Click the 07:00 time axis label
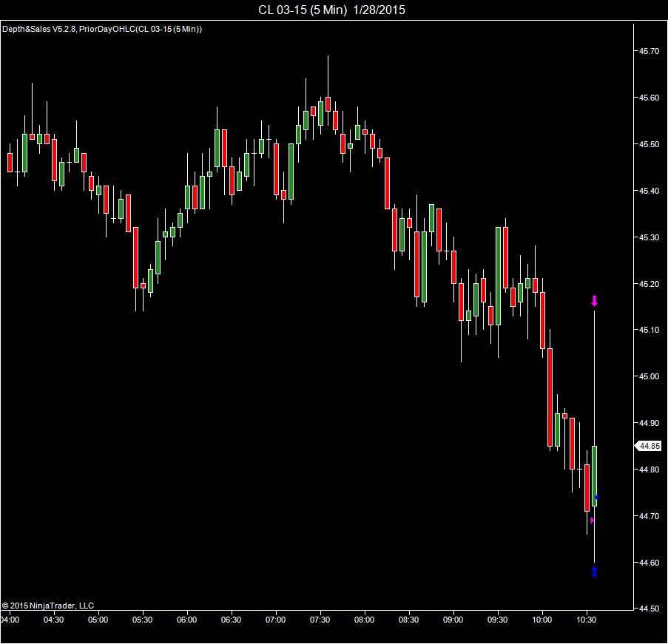The height and width of the screenshot is (644, 668). [275, 620]
